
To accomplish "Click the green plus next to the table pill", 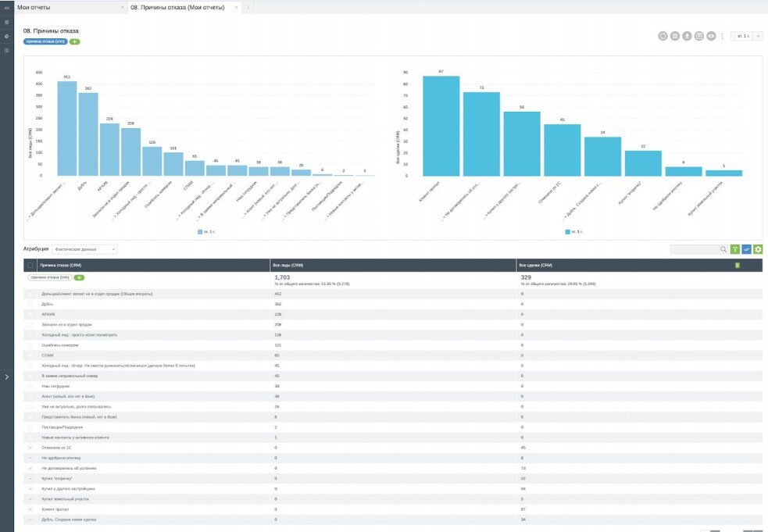I will [79, 278].
